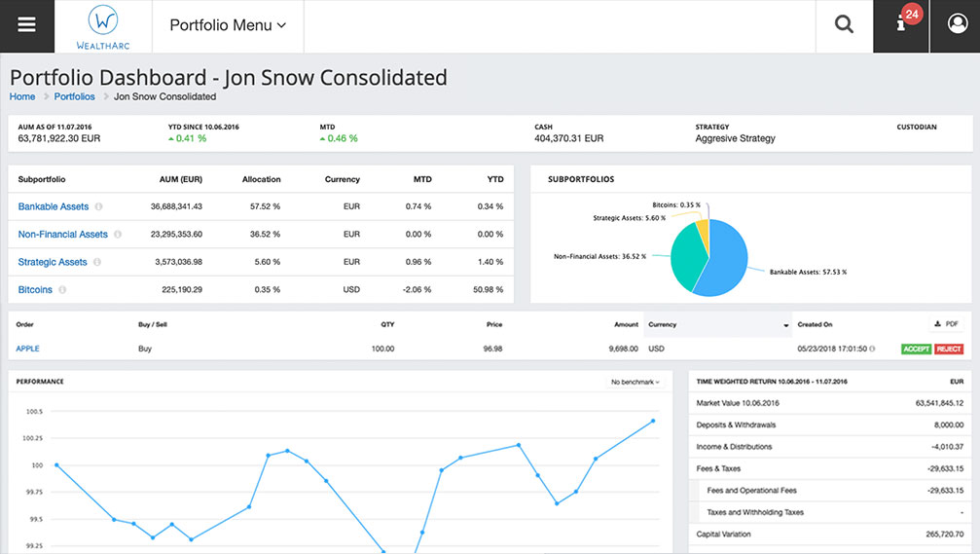Click info icon beside Non-Financial Assets
The image size is (980, 554).
(118, 235)
